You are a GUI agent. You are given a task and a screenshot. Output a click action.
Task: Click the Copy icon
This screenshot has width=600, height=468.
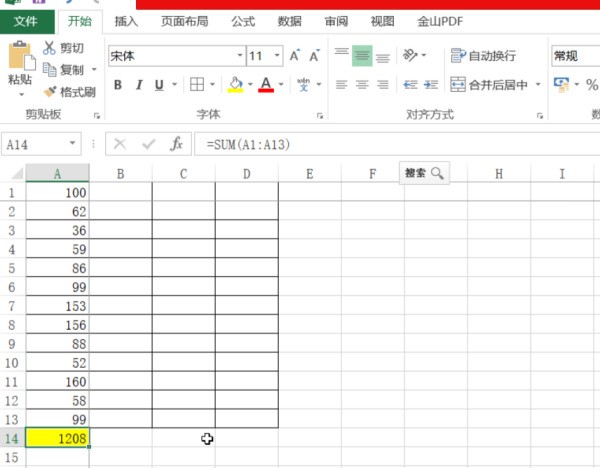[x=49, y=70]
